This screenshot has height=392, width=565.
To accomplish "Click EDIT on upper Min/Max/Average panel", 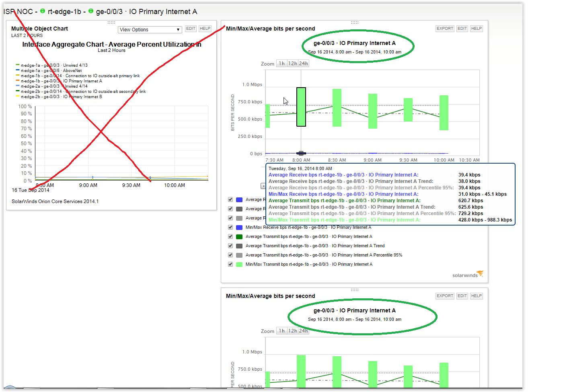I will click(x=462, y=29).
